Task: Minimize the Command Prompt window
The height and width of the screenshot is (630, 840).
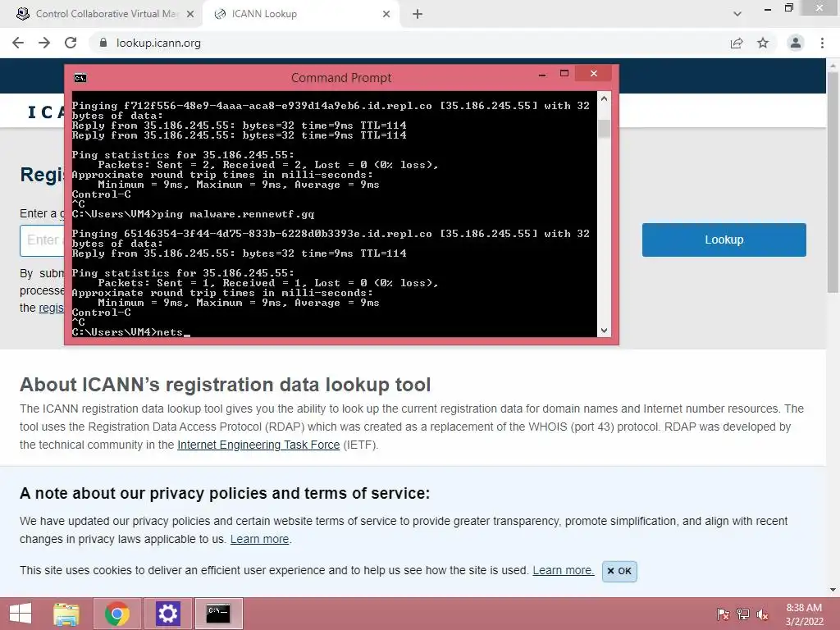Action: tap(542, 74)
